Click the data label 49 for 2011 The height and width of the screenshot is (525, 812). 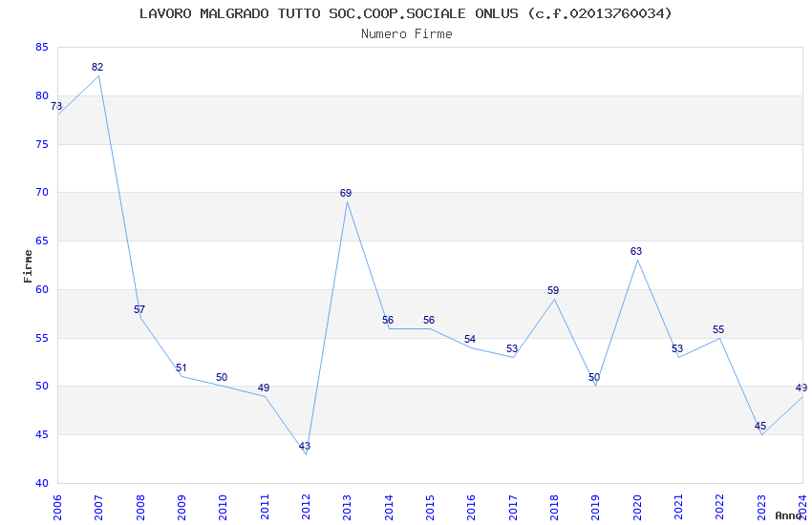pos(264,388)
